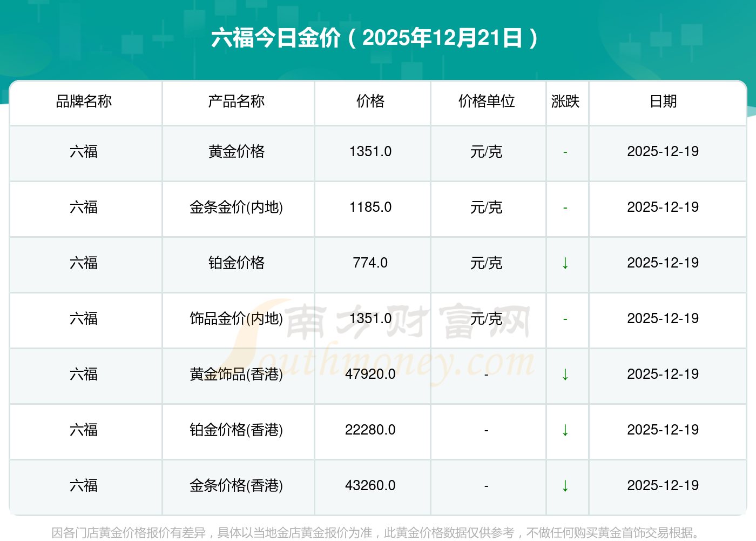Screen dimensions: 756x541
Task: Click the down arrow in the 铂金价格 row
Action: (565, 263)
